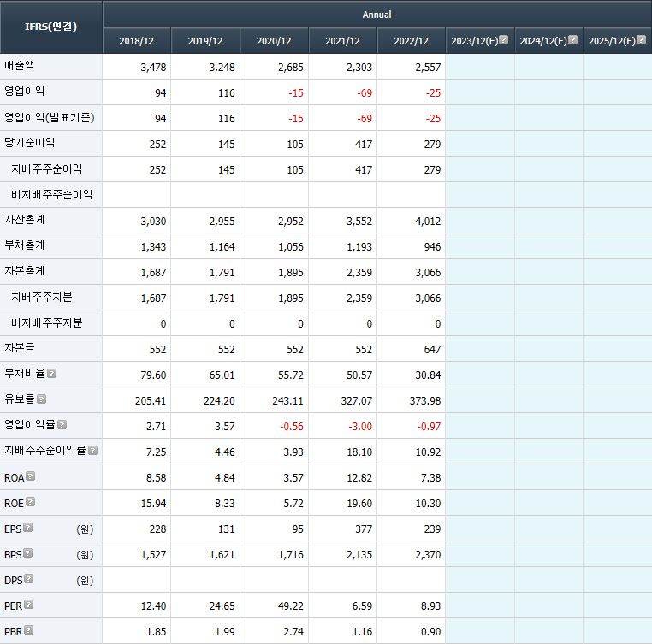The width and height of the screenshot is (652, 644).
Task: Click the 자본금 row label
Action: pos(19,348)
